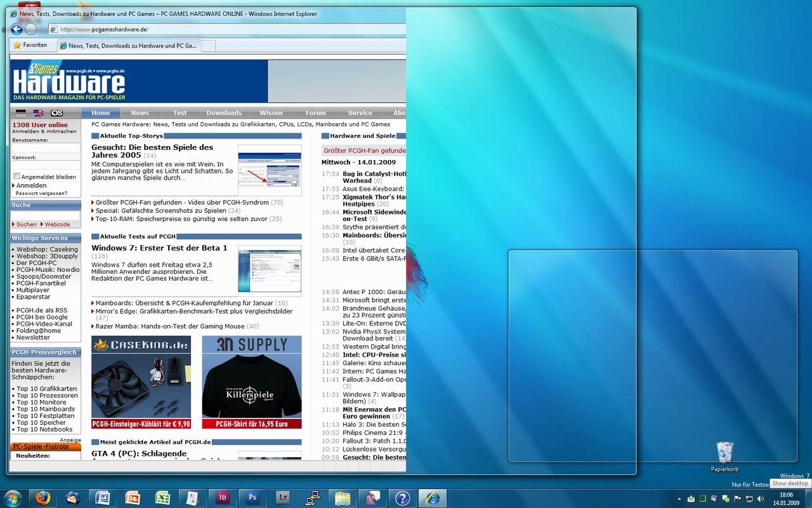
Task: Click into the Benutzername input field
Action: coord(46,147)
